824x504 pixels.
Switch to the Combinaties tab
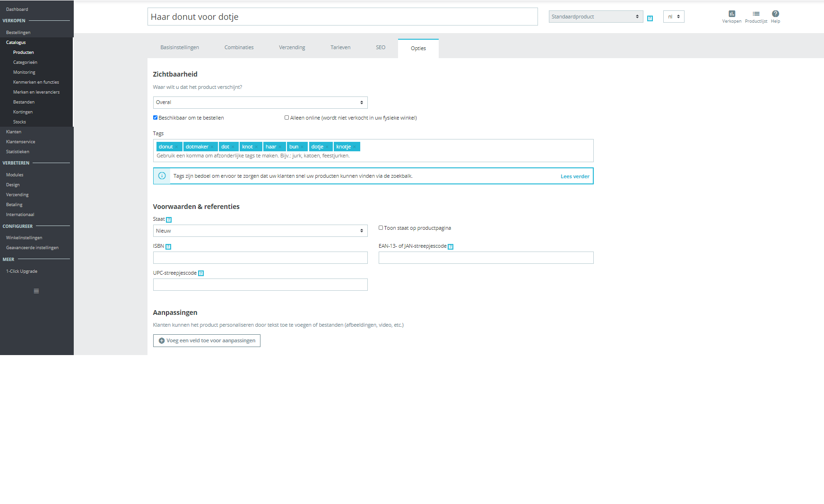pos(239,48)
